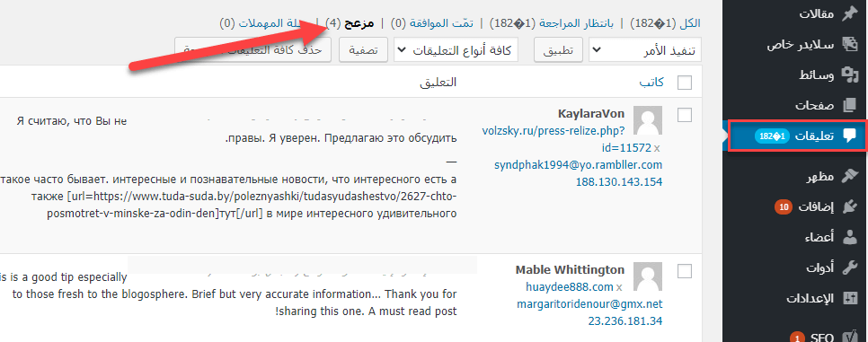Viewport: 868px width, 342px height.
Task: Sort by the كاتب author column
Action: 651,83
